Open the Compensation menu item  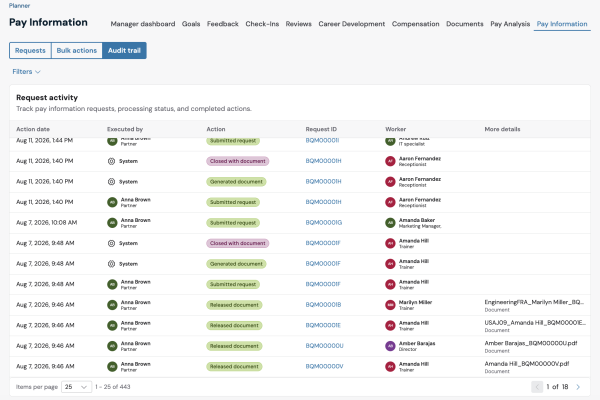coord(415,24)
